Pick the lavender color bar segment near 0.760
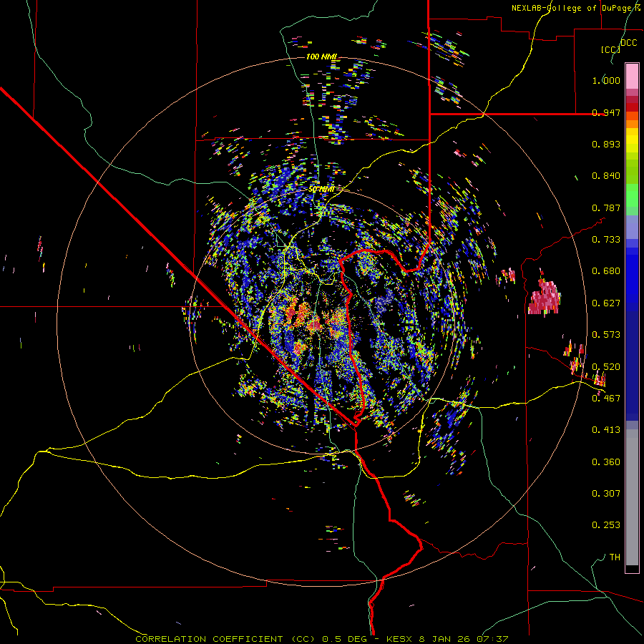Screen dimensions: 644x644 click(632, 227)
